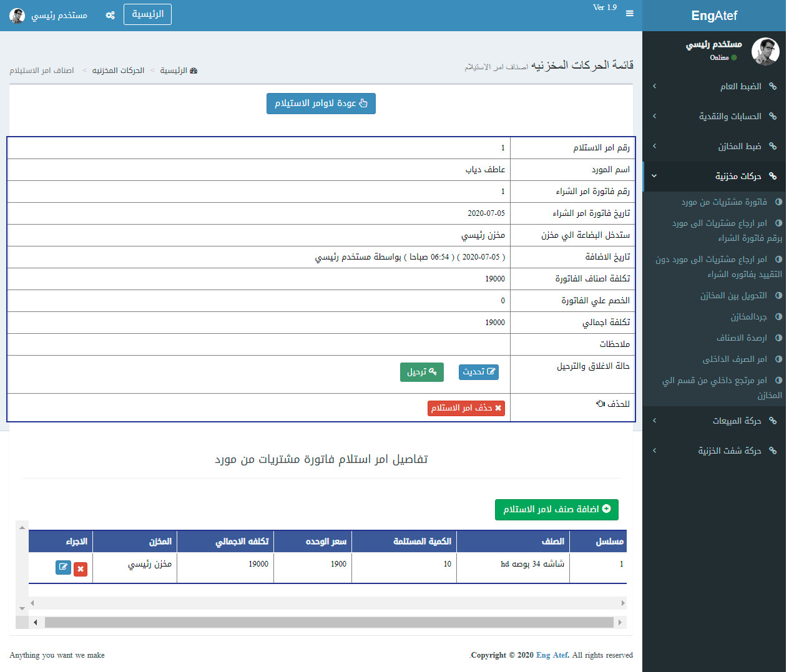Click the Ver 1.9 label
This screenshot has width=799, height=672.
605,7
